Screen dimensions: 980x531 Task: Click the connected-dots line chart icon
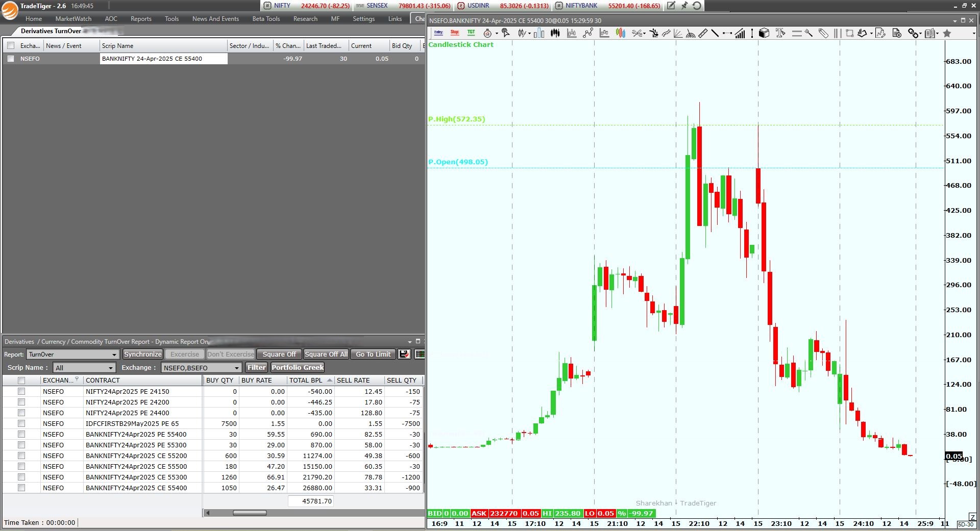588,33
